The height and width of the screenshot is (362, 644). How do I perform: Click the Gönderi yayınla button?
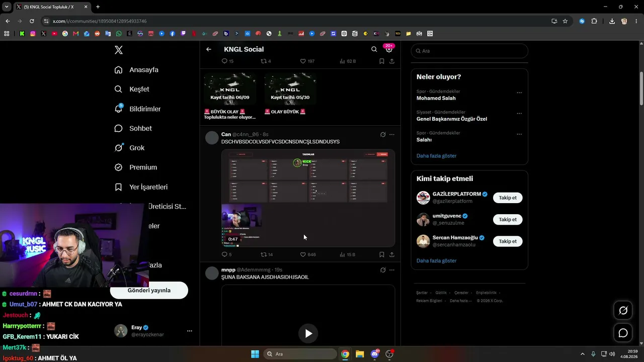point(149,290)
